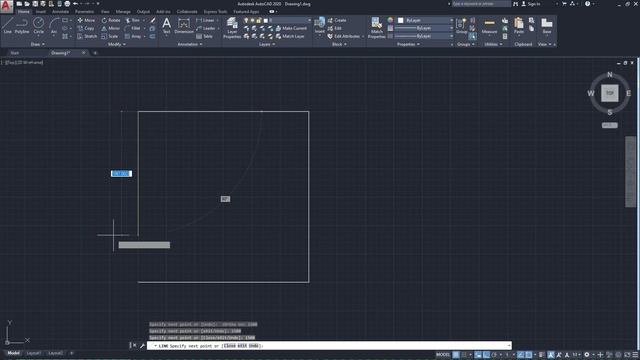Click the object color wheel icon

coord(390,20)
